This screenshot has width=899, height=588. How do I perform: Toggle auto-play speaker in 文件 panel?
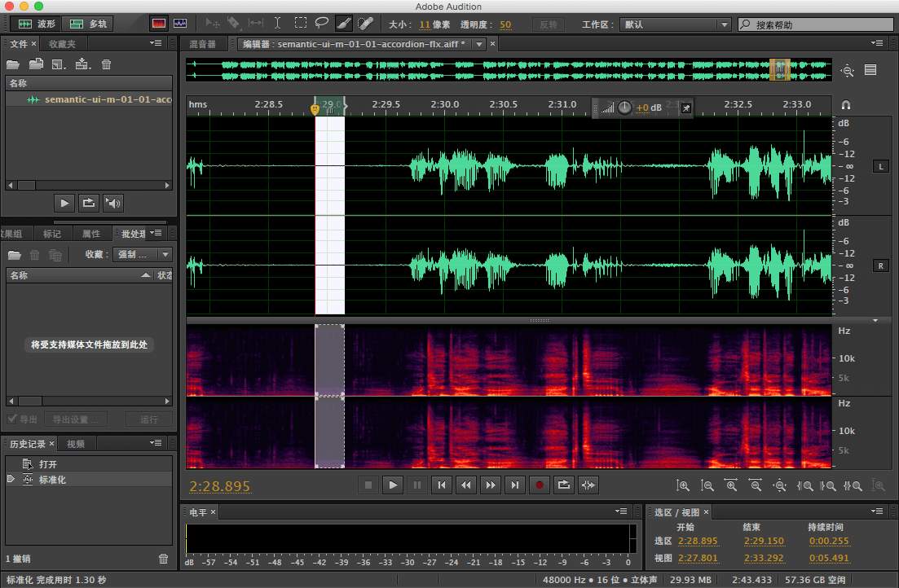click(113, 203)
